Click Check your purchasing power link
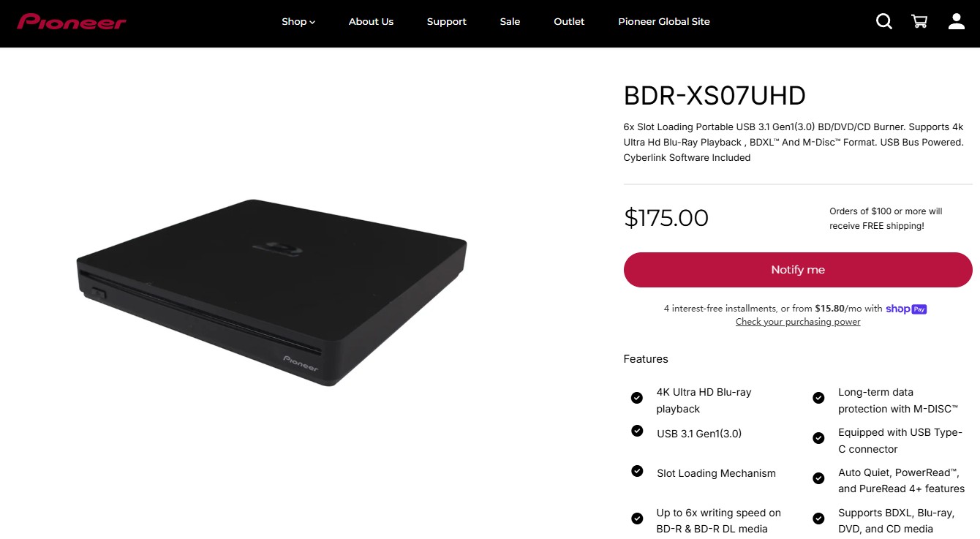This screenshot has height=539, width=980. point(798,322)
